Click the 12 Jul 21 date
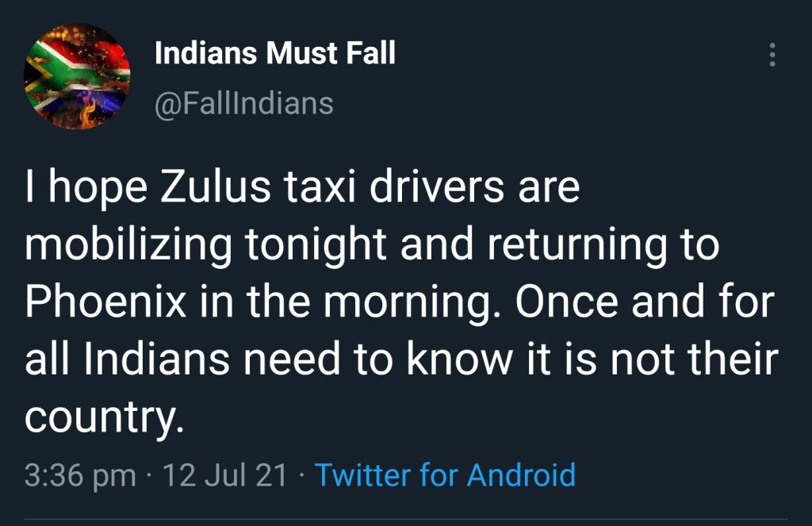 pos(224,474)
